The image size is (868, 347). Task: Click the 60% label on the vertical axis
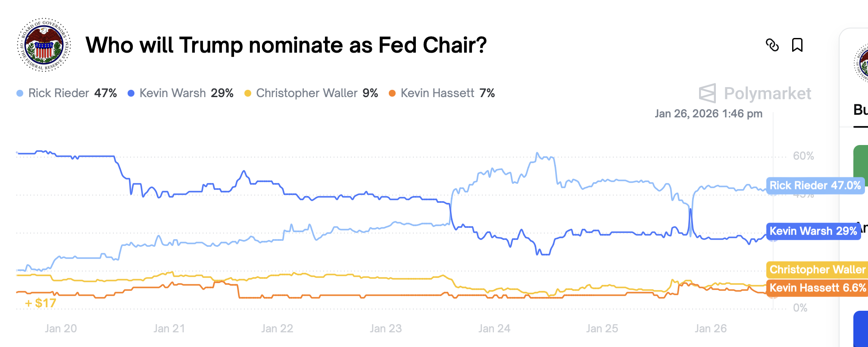click(803, 156)
